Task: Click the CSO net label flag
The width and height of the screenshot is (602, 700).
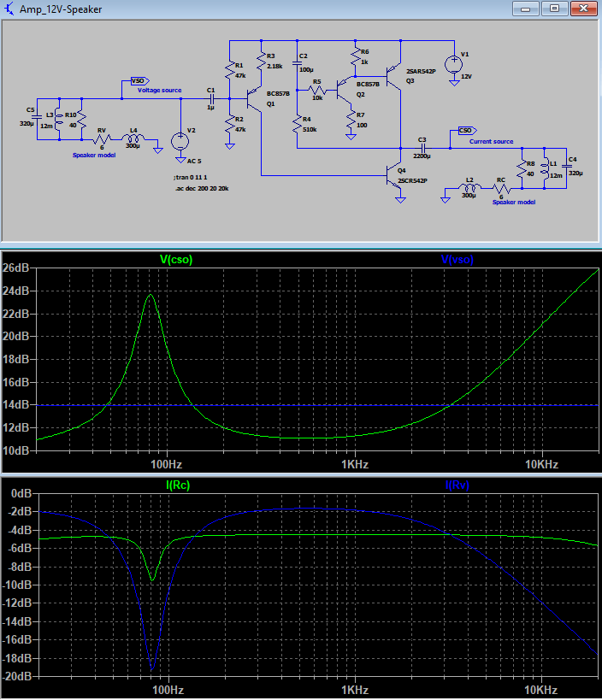Action: point(468,131)
